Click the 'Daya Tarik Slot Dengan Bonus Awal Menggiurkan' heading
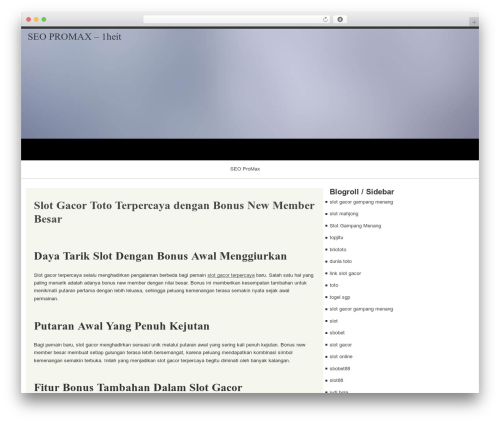500x423 pixels. point(160,256)
